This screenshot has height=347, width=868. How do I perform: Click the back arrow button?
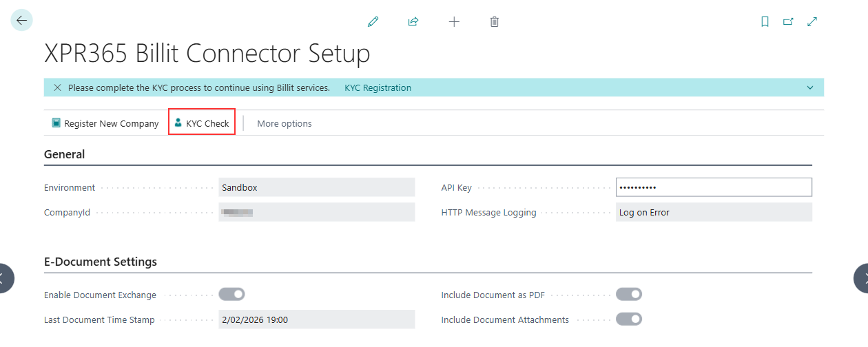tap(22, 21)
